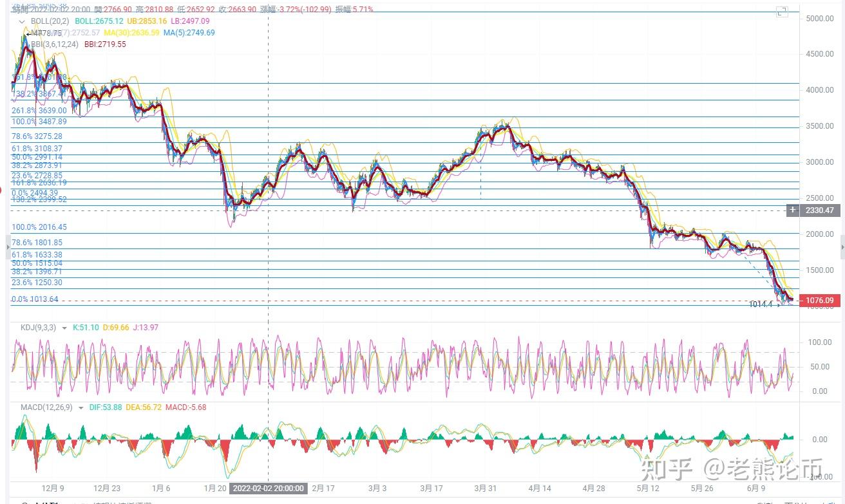Screen dimensions: 845x504
Task: Click the 0.0% 1013.64 Fibonacci level label
Action: [x=35, y=299]
